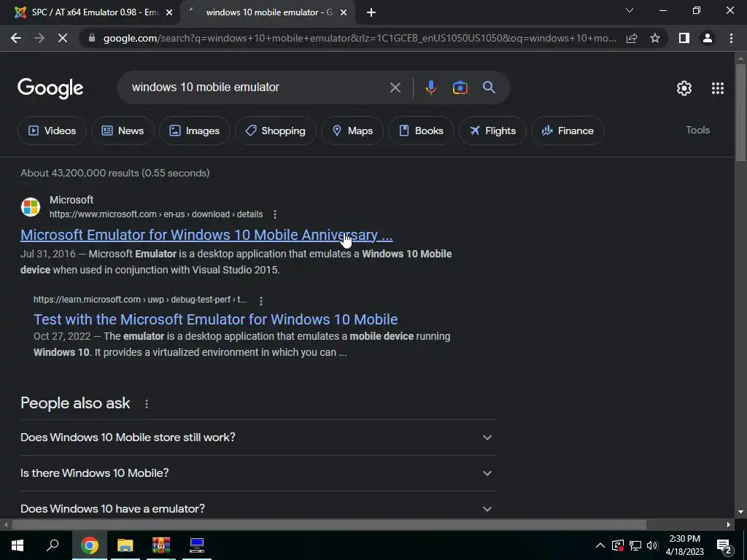Search by image with the camera icon
The width and height of the screenshot is (747, 560).
pyautogui.click(x=460, y=87)
